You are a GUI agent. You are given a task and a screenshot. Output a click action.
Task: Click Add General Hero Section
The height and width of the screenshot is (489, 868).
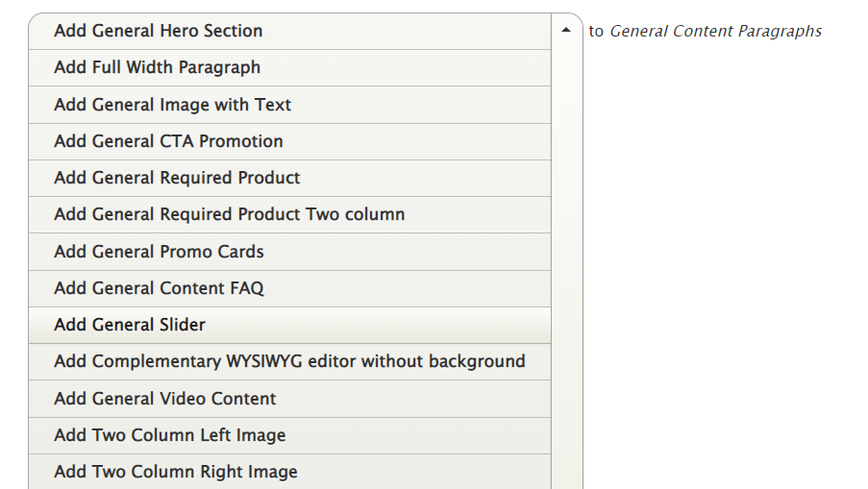coord(159,31)
